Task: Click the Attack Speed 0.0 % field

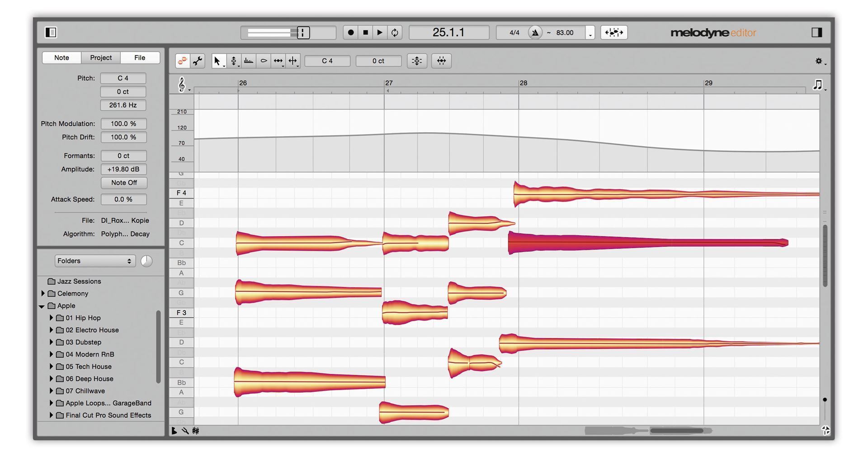Action: [123, 199]
